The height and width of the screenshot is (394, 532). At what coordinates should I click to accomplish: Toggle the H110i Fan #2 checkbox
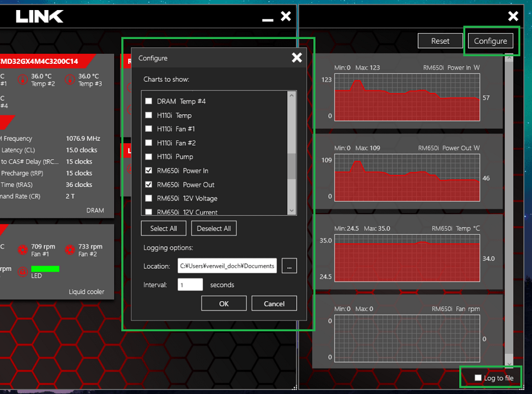[x=148, y=143]
